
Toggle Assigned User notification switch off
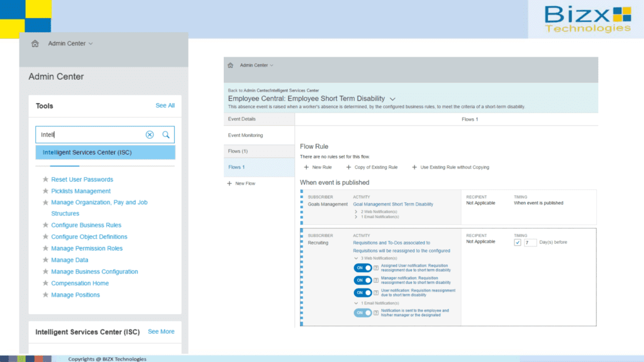tap(363, 268)
